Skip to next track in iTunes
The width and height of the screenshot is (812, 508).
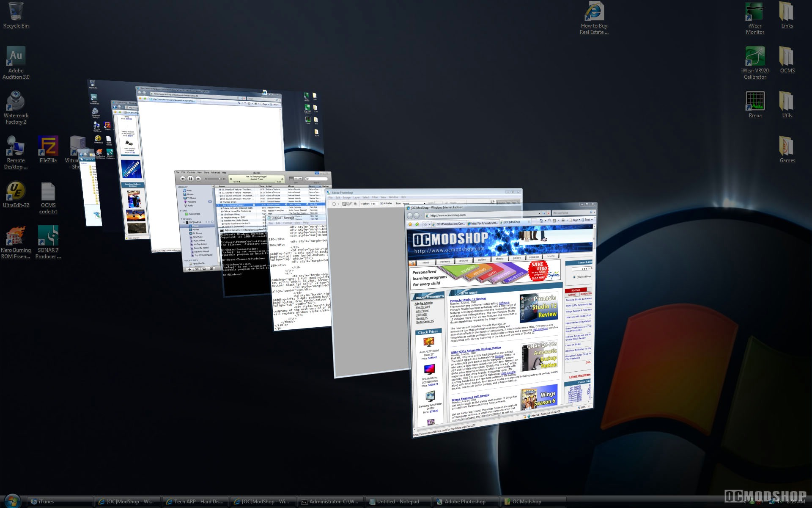coord(198,179)
